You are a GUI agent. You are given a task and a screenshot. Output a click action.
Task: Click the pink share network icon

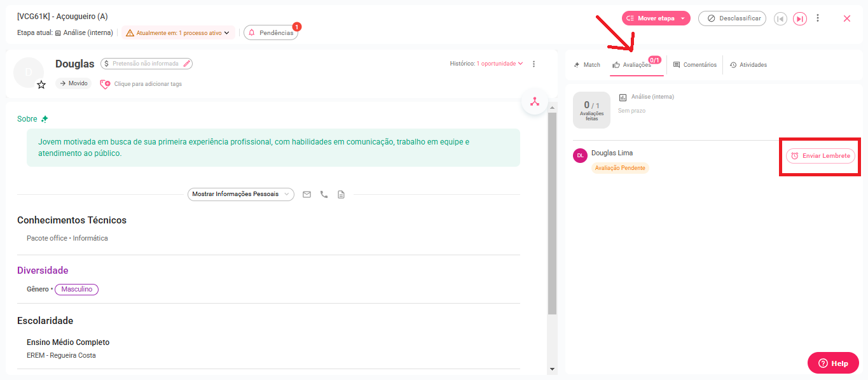coord(535,102)
